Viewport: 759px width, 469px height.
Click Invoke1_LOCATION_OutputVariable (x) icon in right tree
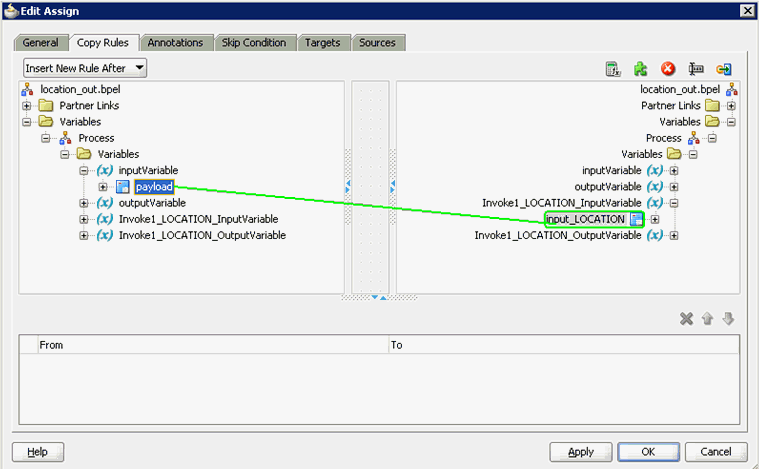point(655,235)
